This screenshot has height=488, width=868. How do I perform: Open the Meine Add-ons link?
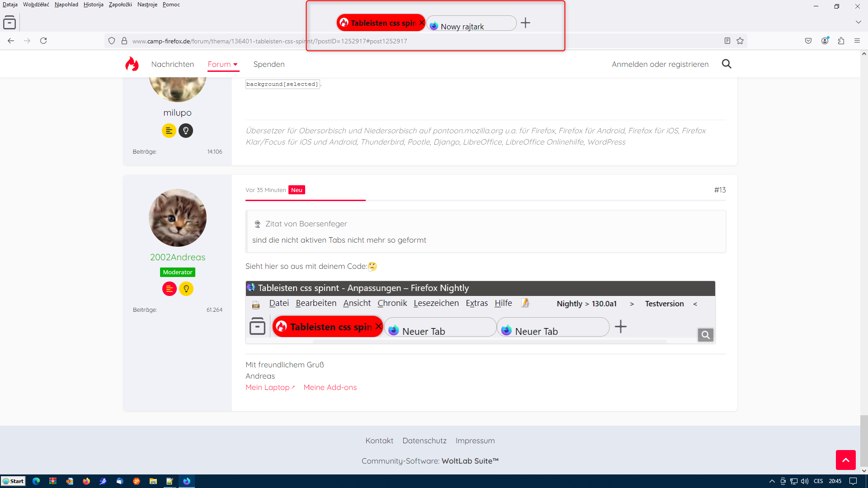(330, 387)
